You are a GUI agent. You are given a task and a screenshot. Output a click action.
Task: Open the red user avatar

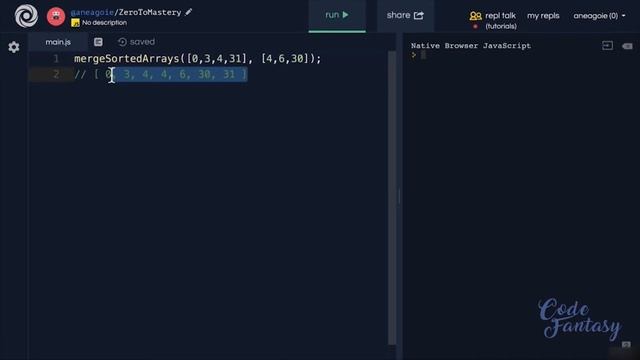pyautogui.click(x=56, y=16)
